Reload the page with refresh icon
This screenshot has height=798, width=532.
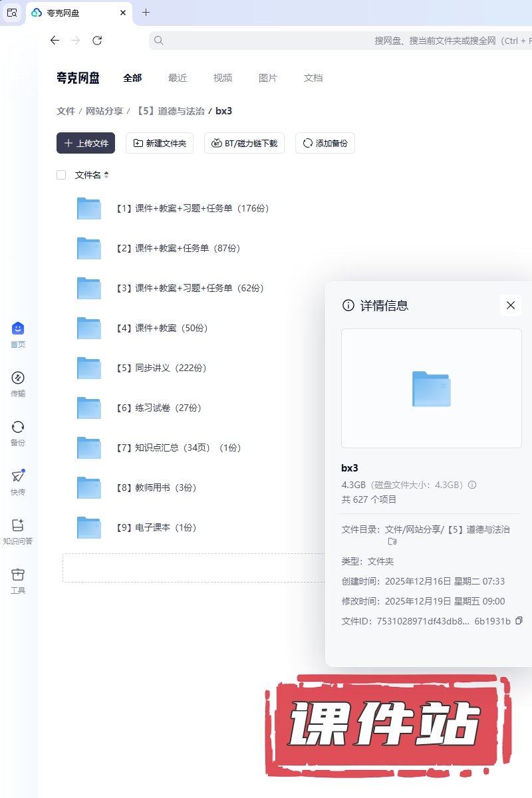pyautogui.click(x=97, y=41)
